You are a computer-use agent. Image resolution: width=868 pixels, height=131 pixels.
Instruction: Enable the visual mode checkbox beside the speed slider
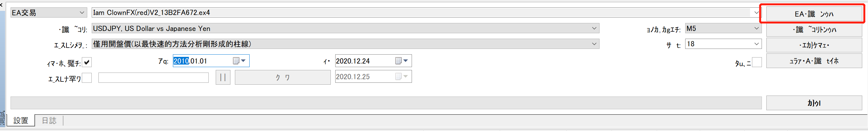click(87, 78)
